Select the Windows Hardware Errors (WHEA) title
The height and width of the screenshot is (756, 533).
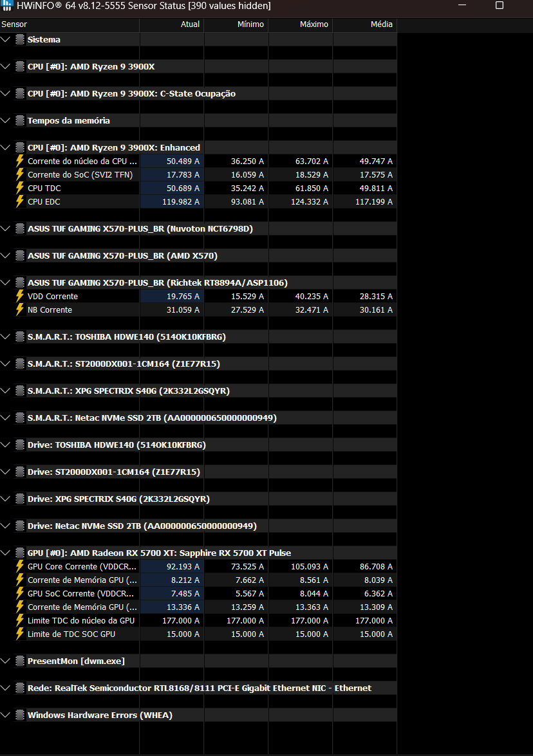pyautogui.click(x=100, y=715)
